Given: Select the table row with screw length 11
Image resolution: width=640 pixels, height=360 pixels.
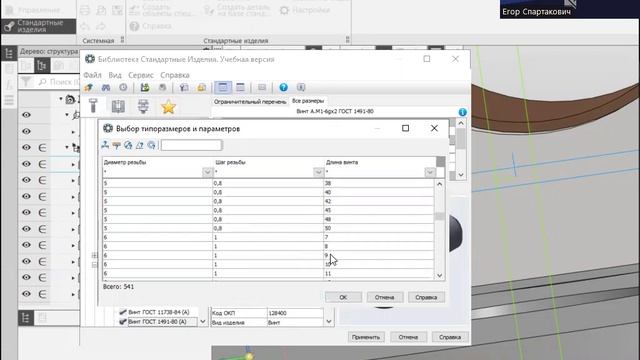Looking at the screenshot, I should coord(268,273).
